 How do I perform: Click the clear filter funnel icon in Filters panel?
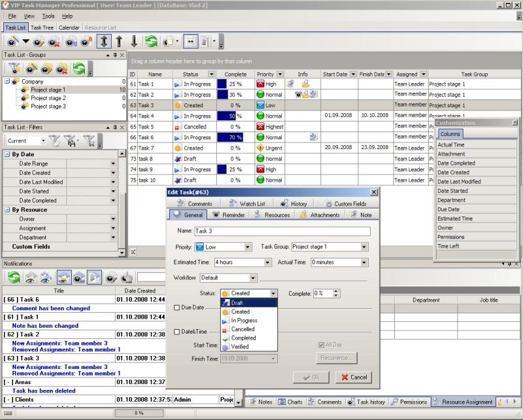pyautogui.click(x=90, y=141)
